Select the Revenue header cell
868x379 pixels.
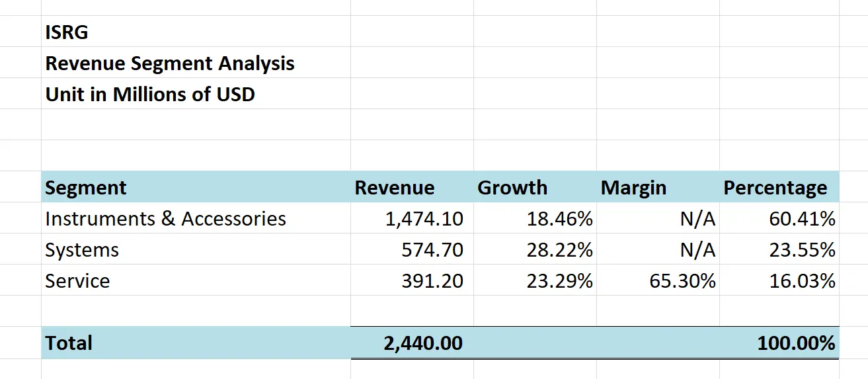click(395, 188)
